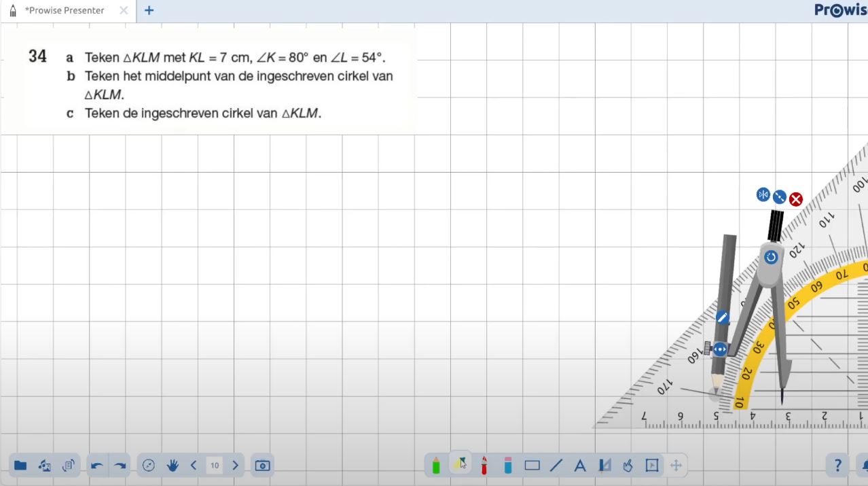Viewport: 868px width, 486px height.
Task: Go to the previous page arrow
Action: 194,466
